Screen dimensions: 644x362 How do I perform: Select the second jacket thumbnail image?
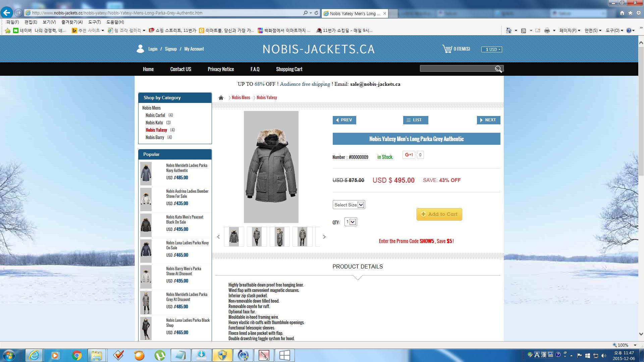point(257,237)
